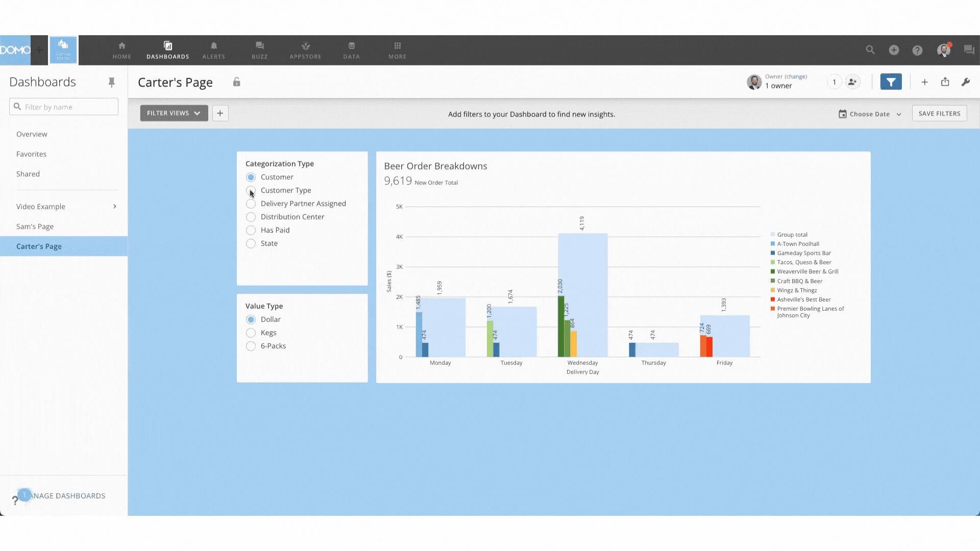The image size is (980, 551).
Task: Open Data in top navigation
Action: [x=352, y=50]
